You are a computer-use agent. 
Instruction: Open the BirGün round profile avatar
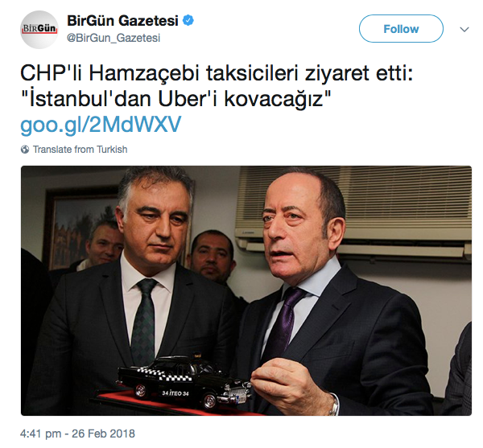point(39,30)
